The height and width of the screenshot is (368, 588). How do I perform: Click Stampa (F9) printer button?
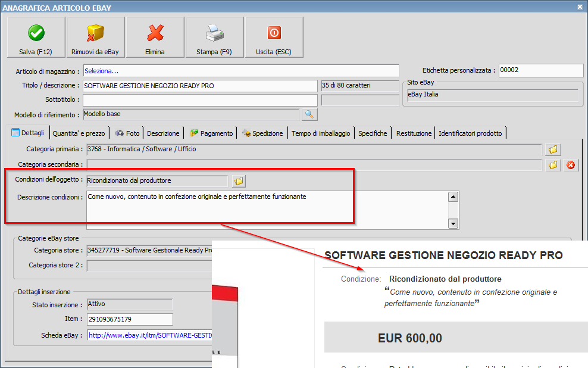[x=214, y=37]
